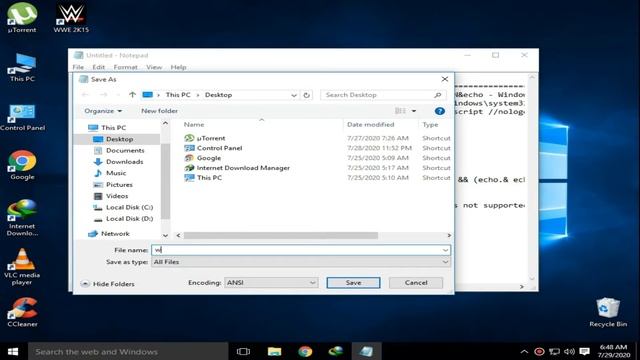Select Google Chrome desktop icon

22,165
